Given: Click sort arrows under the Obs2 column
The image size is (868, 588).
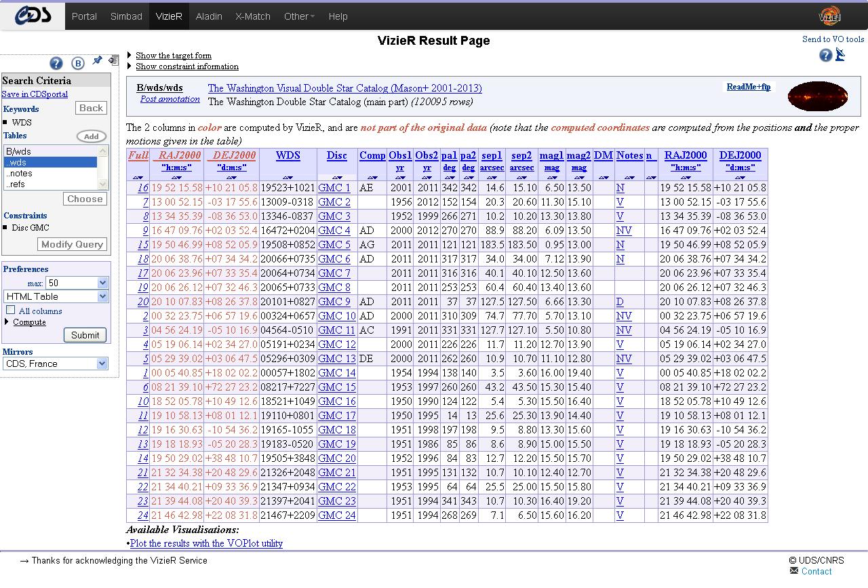Looking at the screenshot, I should (427, 178).
